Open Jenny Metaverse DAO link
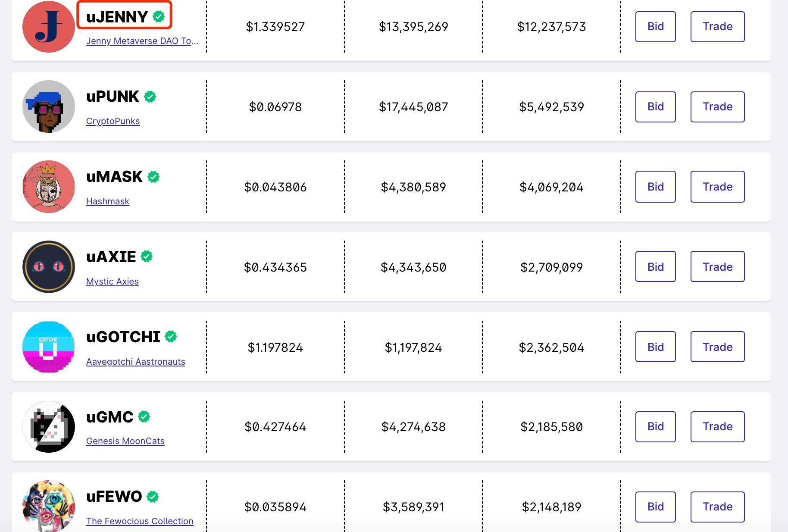 coord(142,41)
